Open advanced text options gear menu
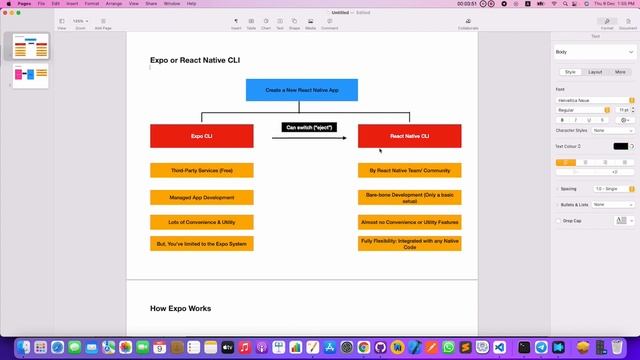Viewport: 640px width, 360px height. click(624, 120)
